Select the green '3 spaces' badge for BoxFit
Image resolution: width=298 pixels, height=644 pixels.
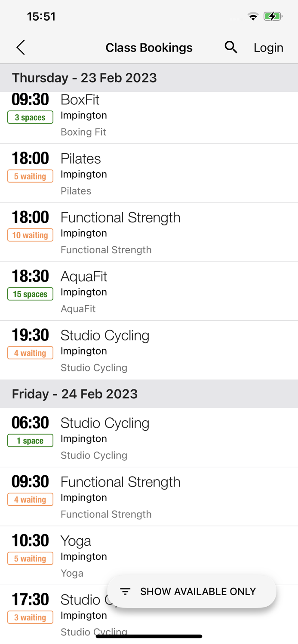[30, 117]
